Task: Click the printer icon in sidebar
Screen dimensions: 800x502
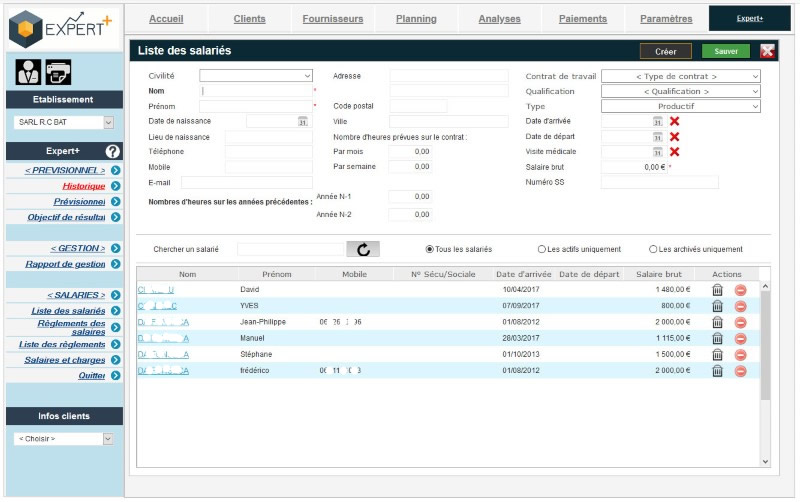Action: coord(58,72)
